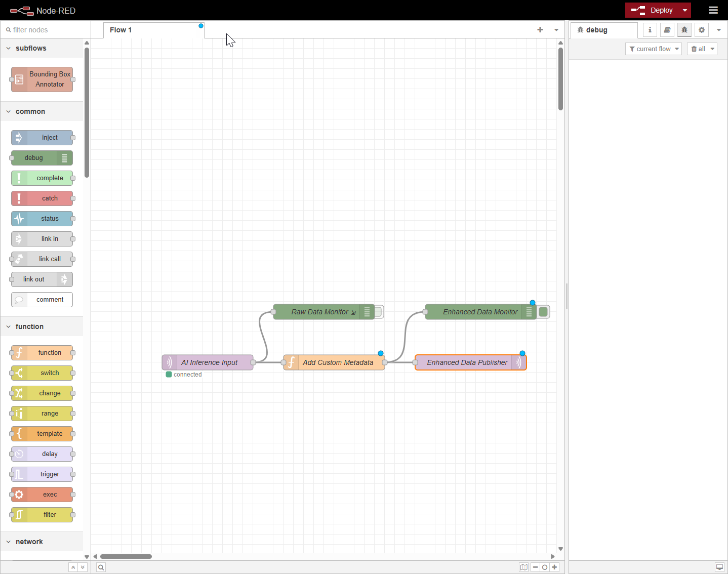Open the help book icon in sidebar

coord(667,29)
